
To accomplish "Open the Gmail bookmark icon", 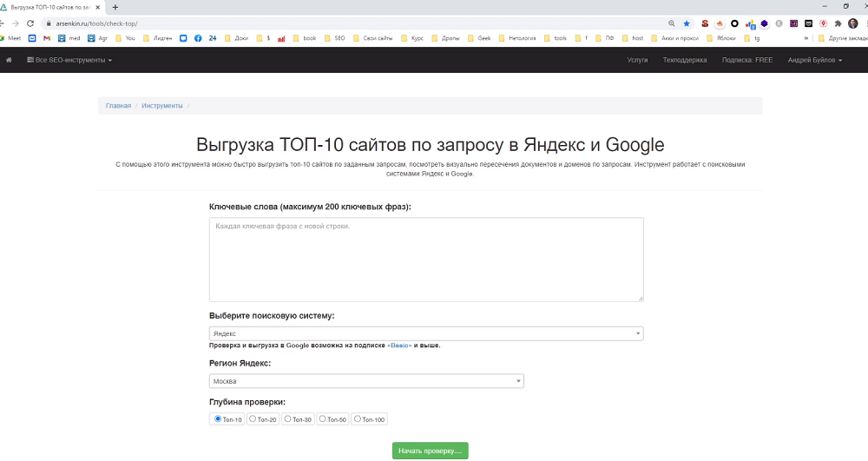I will [47, 38].
